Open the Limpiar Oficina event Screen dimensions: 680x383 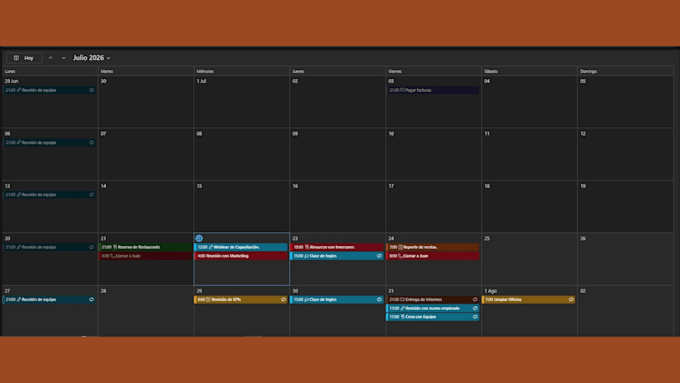click(529, 299)
